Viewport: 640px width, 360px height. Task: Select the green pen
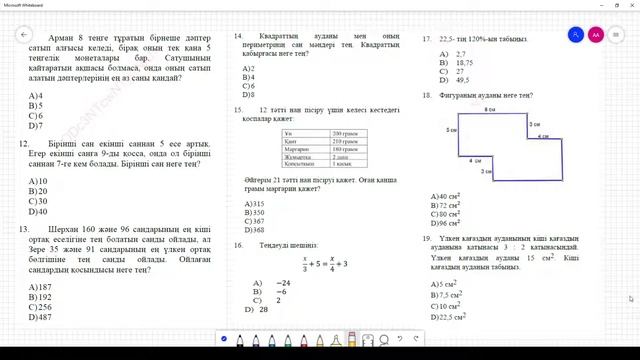coord(288,340)
